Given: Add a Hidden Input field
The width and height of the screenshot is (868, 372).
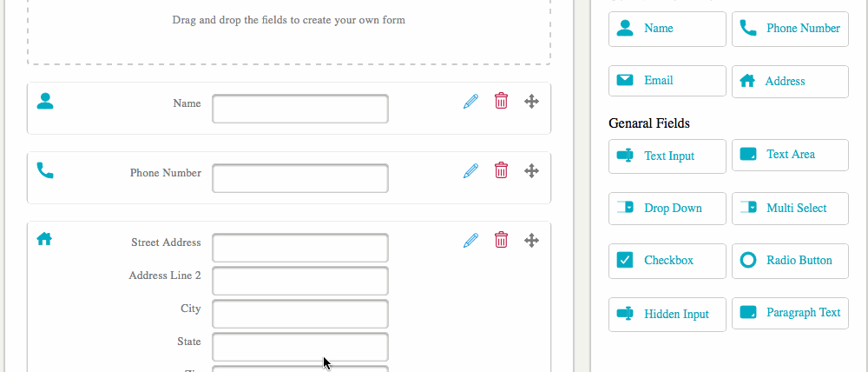Looking at the screenshot, I should click(x=667, y=315).
